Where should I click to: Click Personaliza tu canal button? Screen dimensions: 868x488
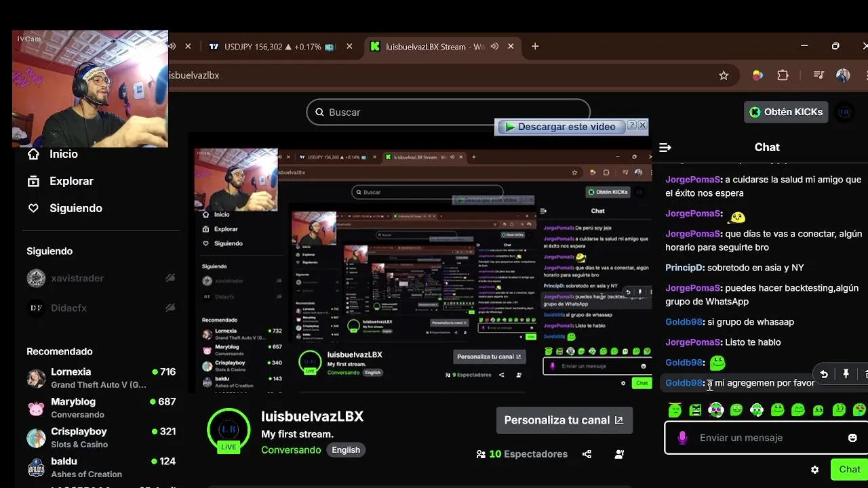pos(564,420)
